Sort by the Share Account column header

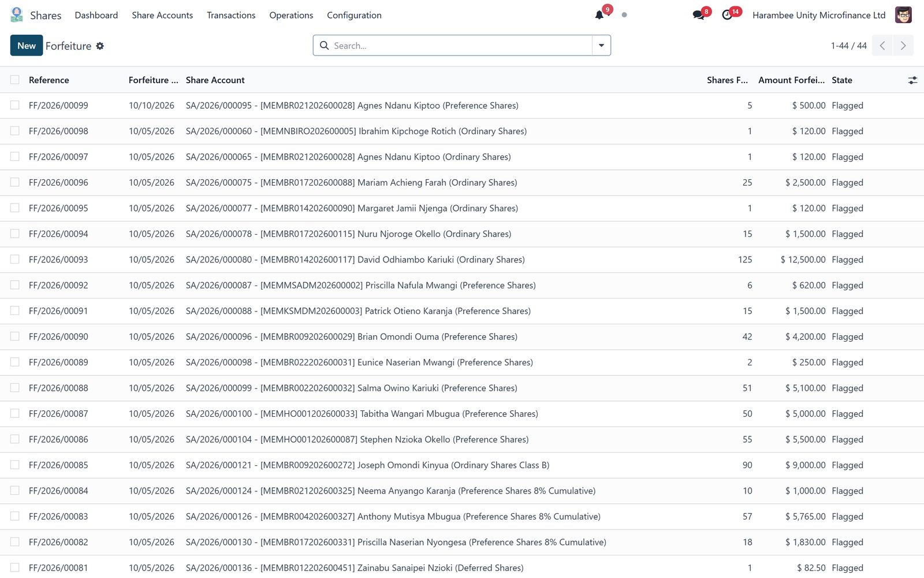coord(215,80)
